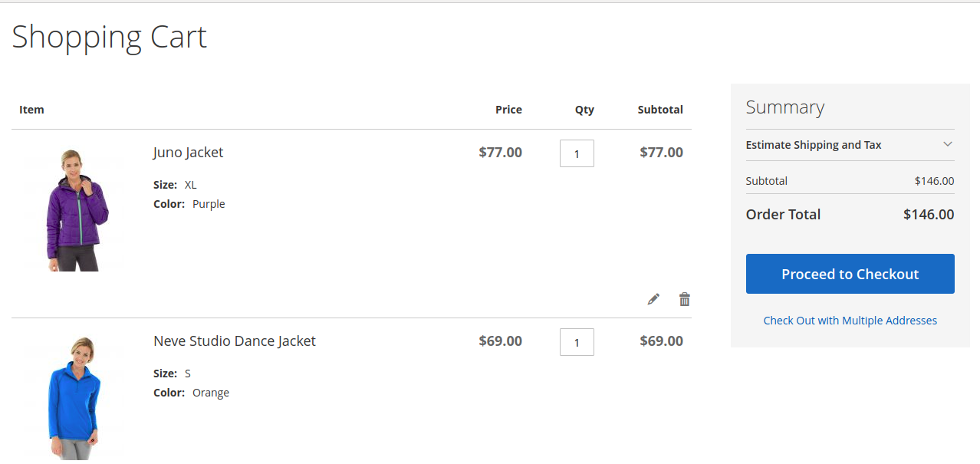Proceed to Checkout
Image resolution: width=980 pixels, height=464 pixels.
(850, 273)
